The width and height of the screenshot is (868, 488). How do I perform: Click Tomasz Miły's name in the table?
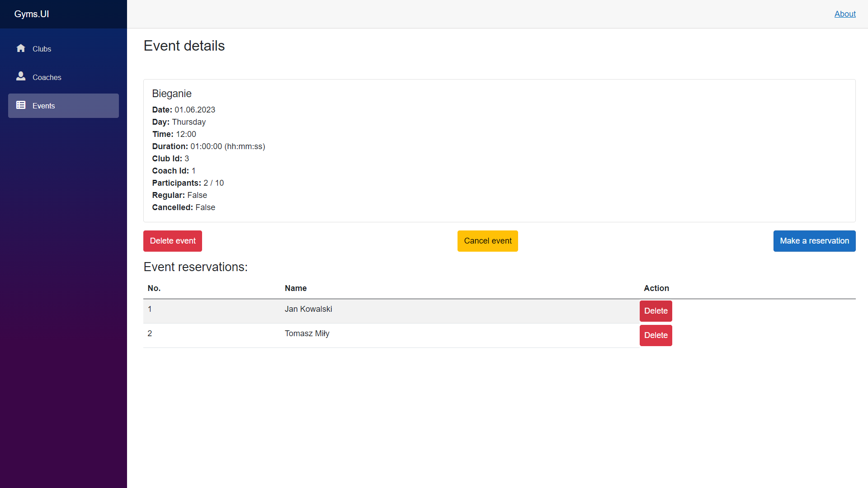307,333
